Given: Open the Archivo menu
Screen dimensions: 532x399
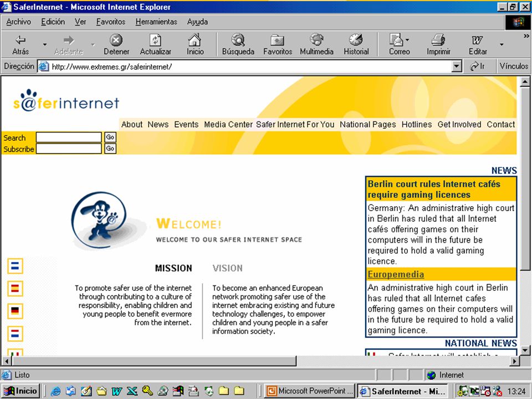Looking at the screenshot, I should (18, 22).
